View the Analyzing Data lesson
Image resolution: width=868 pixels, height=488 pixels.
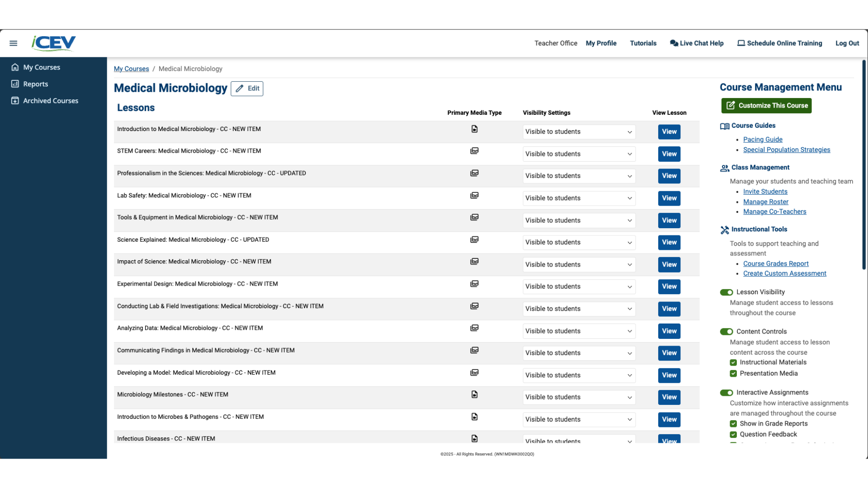669,331
